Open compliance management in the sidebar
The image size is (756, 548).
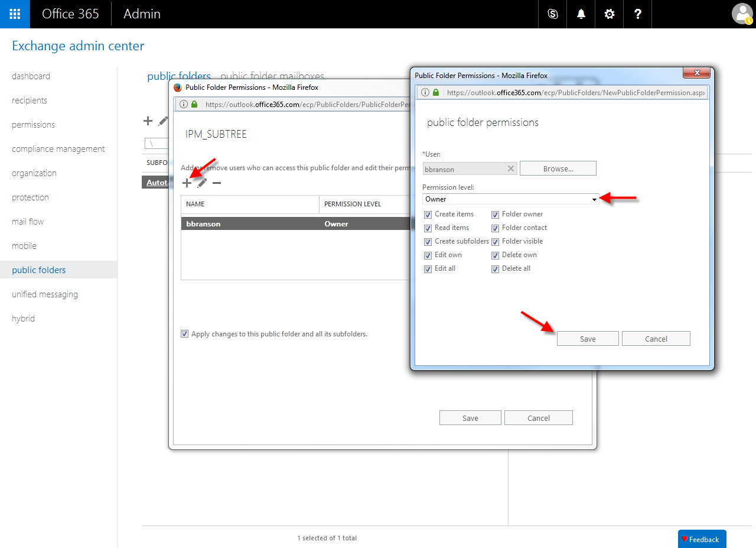pyautogui.click(x=58, y=149)
